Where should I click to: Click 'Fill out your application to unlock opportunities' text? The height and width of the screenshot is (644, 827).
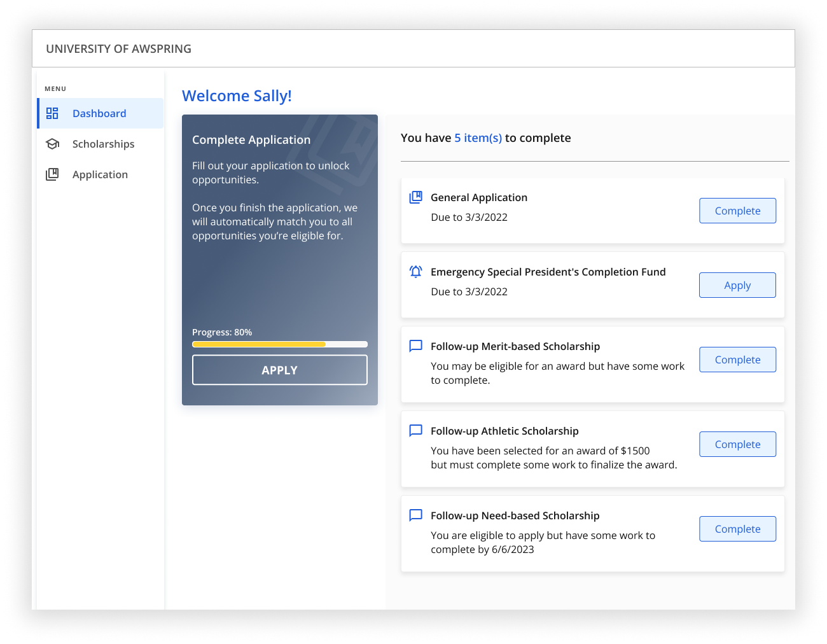tap(271, 172)
